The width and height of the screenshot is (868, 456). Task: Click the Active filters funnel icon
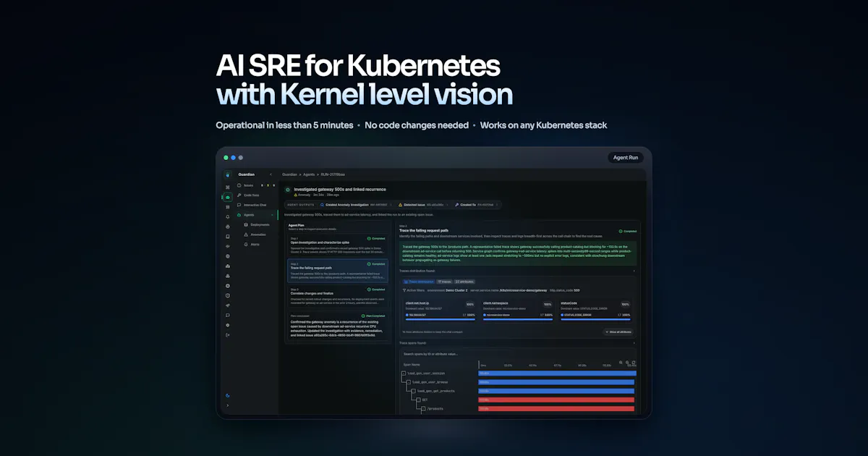tap(404, 290)
